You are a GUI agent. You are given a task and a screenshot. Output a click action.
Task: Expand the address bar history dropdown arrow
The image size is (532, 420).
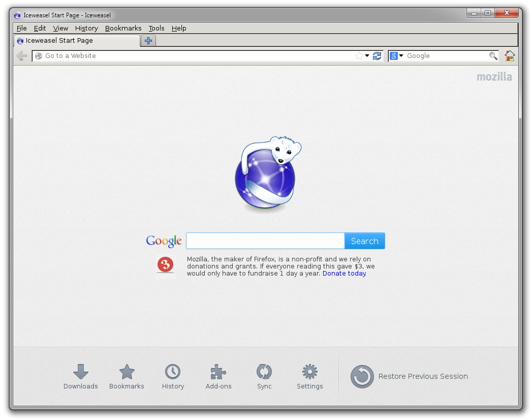(367, 56)
